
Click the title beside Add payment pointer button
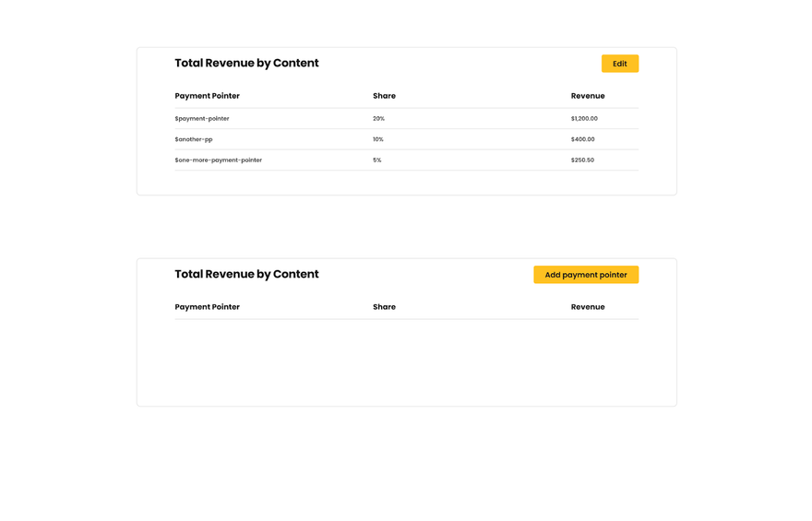[x=246, y=275]
